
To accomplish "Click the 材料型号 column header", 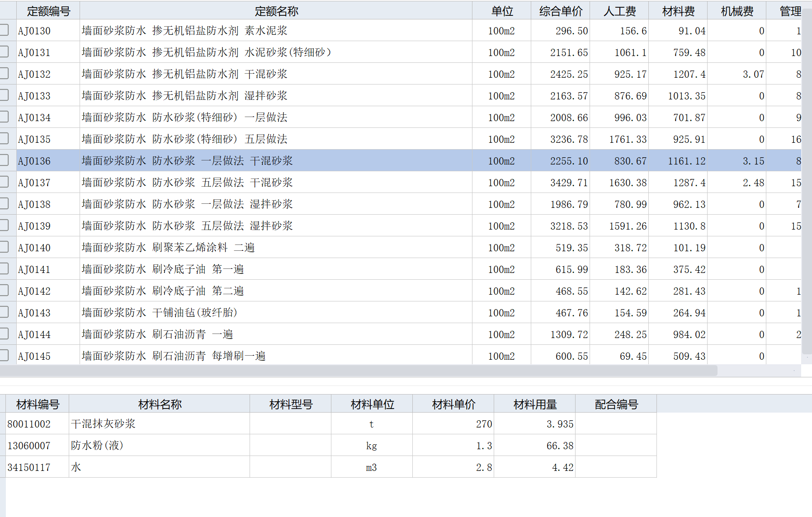I will (291, 404).
